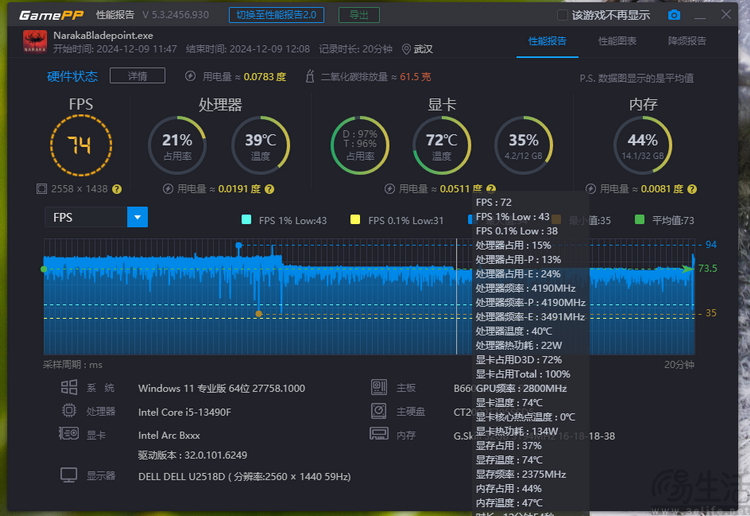The width and height of the screenshot is (750, 516).
Task: Open the 详情 hardware details button
Action: (137, 76)
